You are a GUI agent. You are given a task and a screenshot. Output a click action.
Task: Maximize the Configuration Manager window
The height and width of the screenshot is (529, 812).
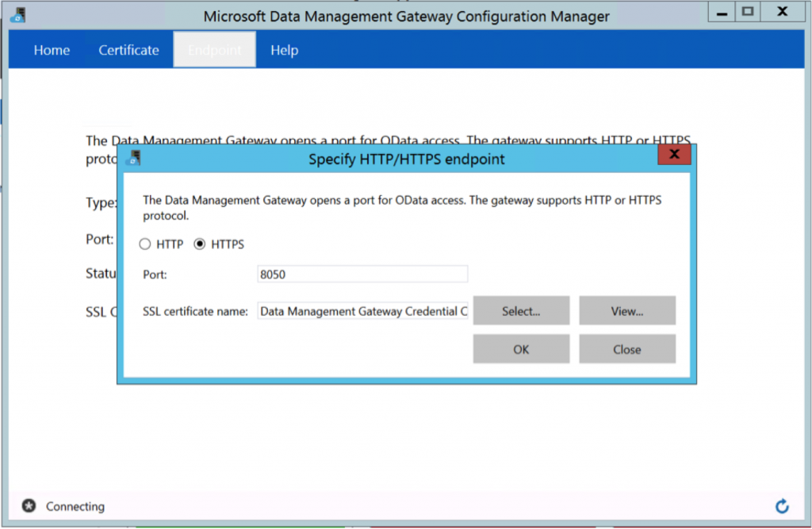(746, 12)
